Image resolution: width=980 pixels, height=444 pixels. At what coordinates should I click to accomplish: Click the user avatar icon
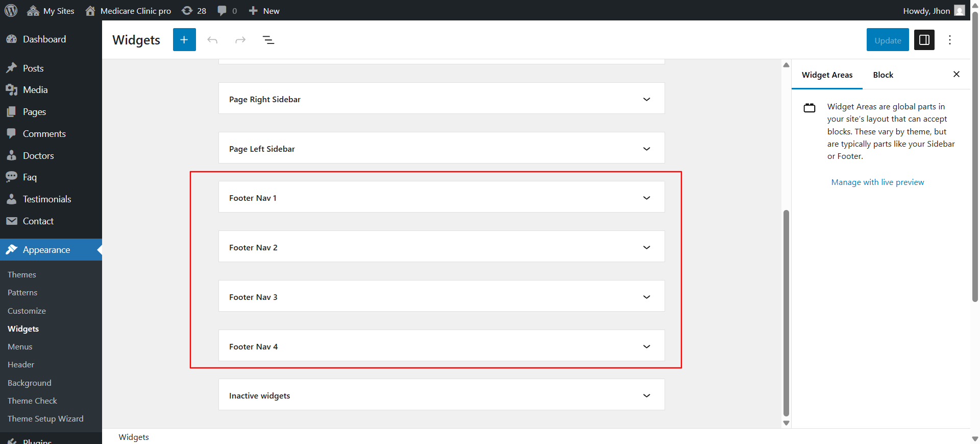tap(960, 11)
